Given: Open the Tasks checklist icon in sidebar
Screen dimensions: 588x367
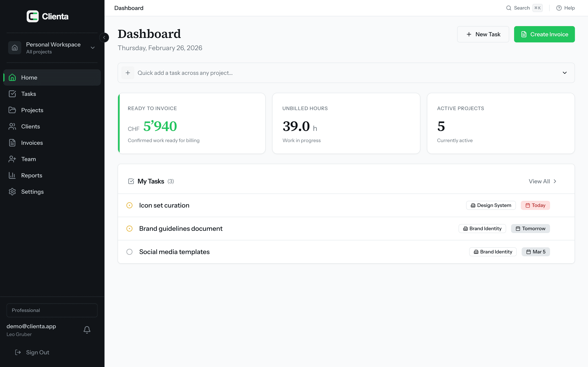Looking at the screenshot, I should (12, 94).
